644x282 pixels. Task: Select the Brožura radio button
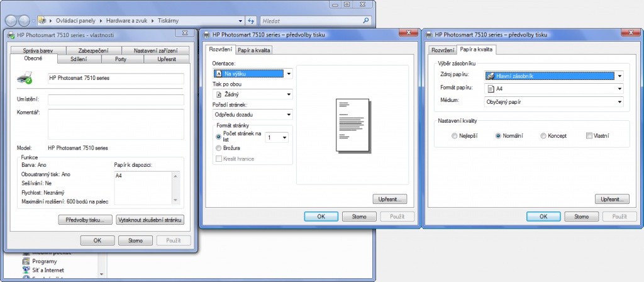click(218, 148)
